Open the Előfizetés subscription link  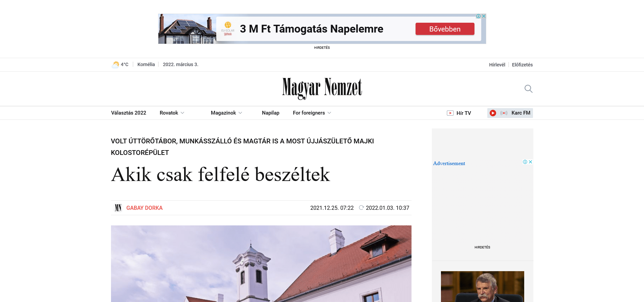click(x=522, y=65)
